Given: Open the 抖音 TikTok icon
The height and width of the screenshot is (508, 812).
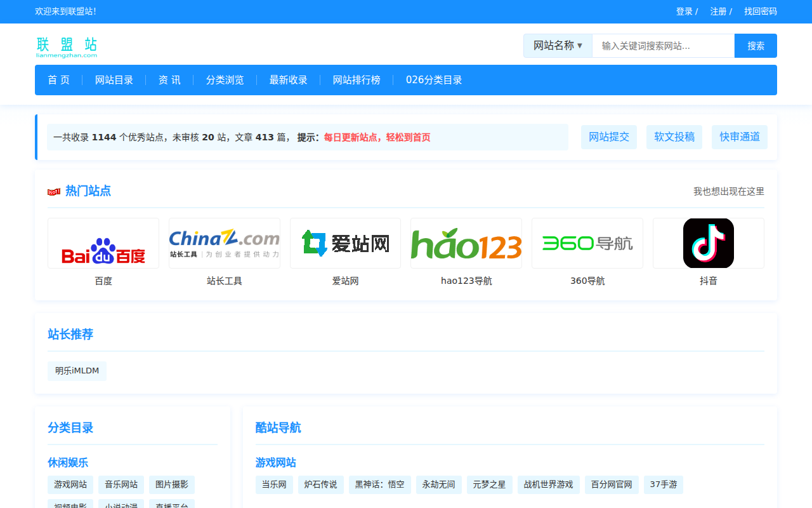Looking at the screenshot, I should click(x=708, y=243).
